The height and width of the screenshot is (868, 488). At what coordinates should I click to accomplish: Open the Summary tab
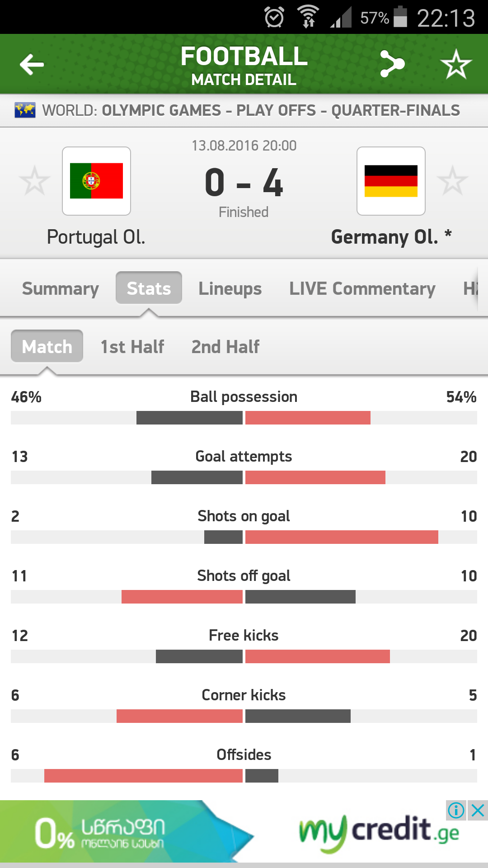point(61,288)
